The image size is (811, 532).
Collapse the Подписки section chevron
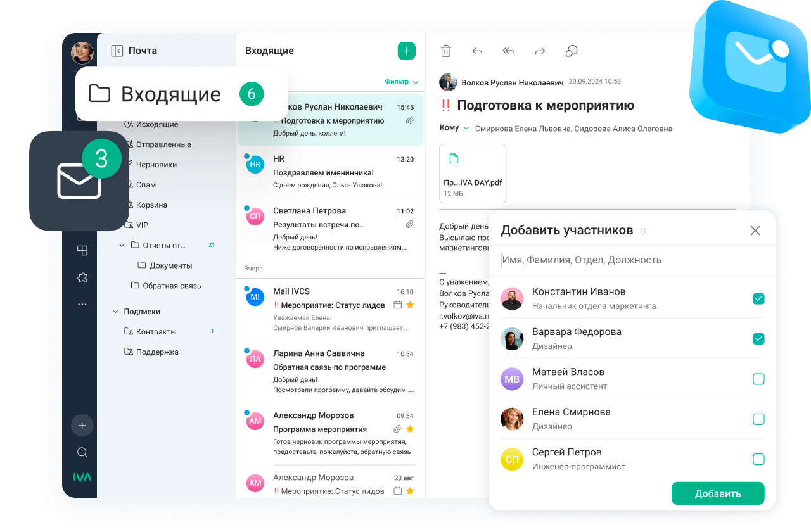[115, 312]
